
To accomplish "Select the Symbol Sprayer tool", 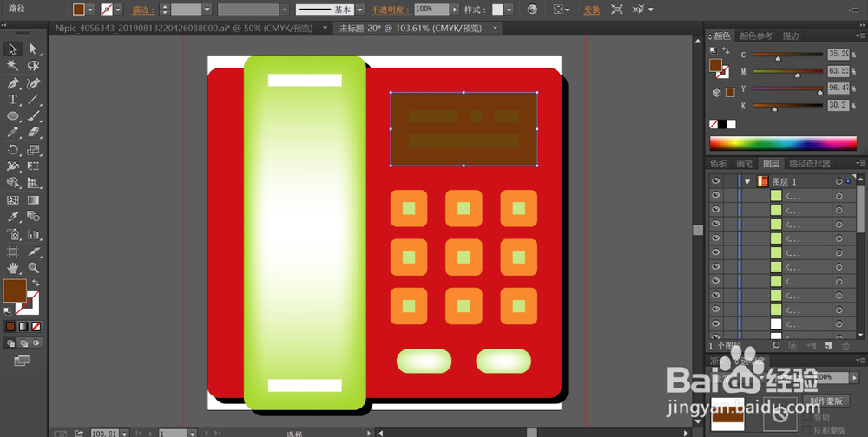I will coord(13,233).
